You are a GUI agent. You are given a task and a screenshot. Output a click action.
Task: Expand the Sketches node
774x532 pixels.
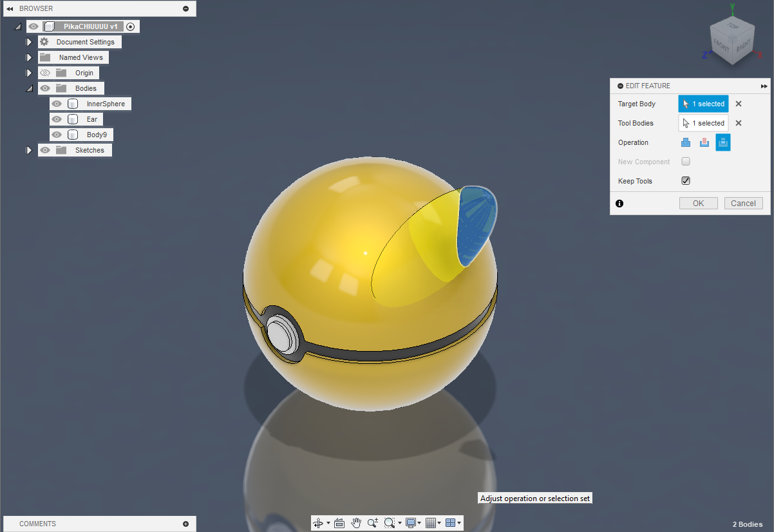[x=29, y=150]
